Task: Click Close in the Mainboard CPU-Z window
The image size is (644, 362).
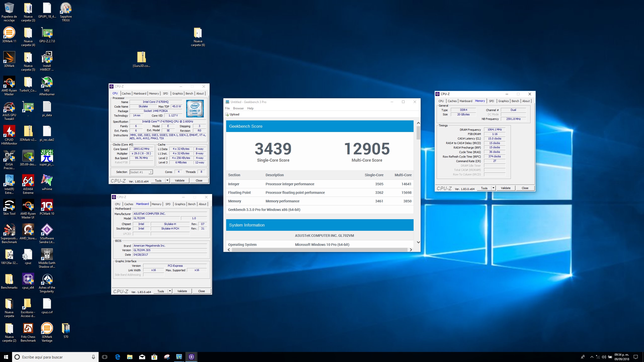Action: (202, 291)
